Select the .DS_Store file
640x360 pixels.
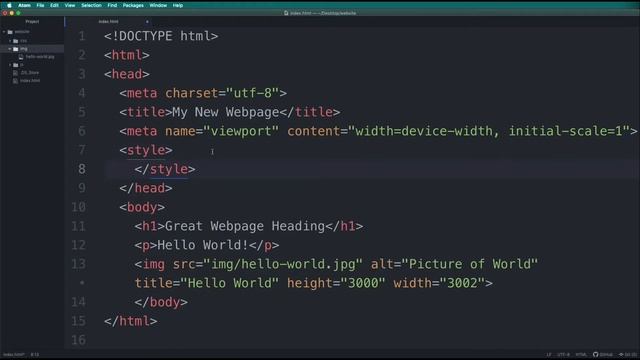pyautogui.click(x=30, y=73)
